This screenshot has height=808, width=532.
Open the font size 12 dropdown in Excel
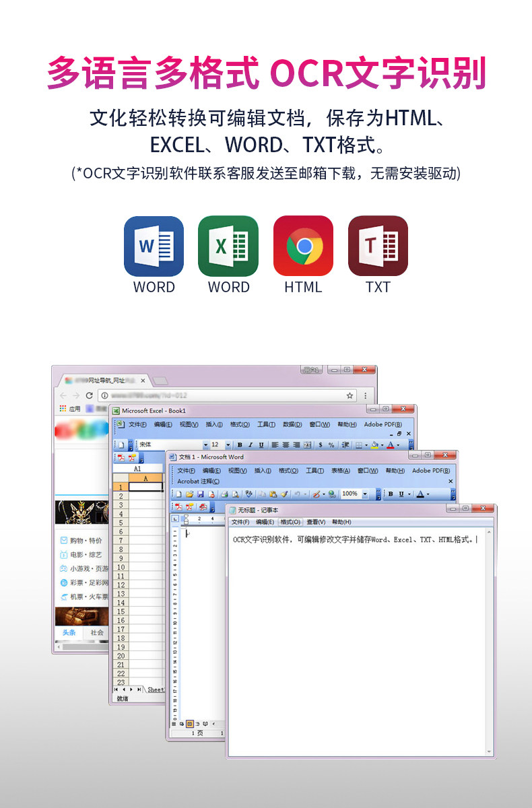click(228, 445)
